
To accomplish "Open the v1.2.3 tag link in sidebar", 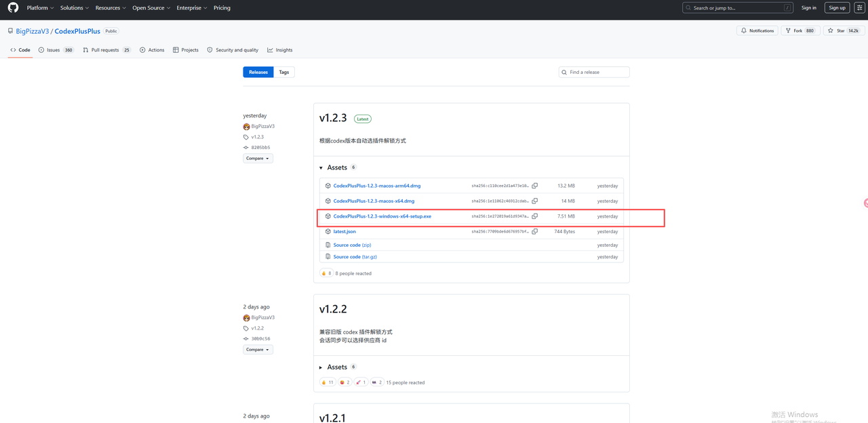I will [257, 137].
